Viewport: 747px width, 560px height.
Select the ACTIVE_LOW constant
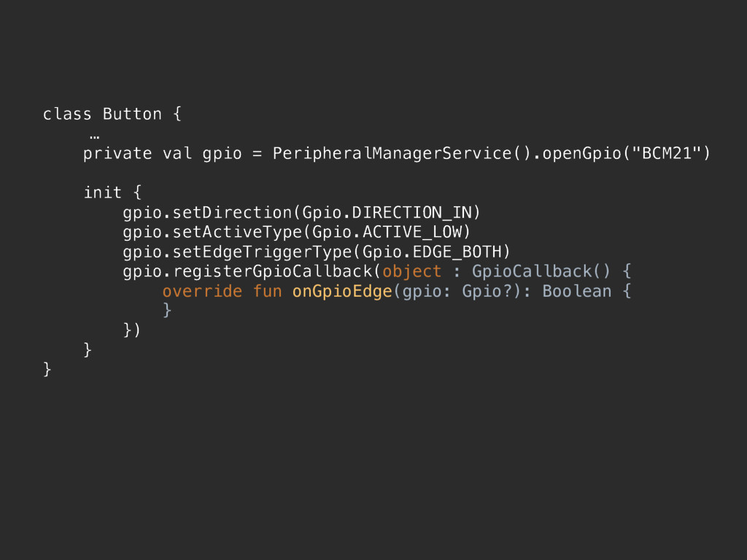pyautogui.click(x=412, y=233)
